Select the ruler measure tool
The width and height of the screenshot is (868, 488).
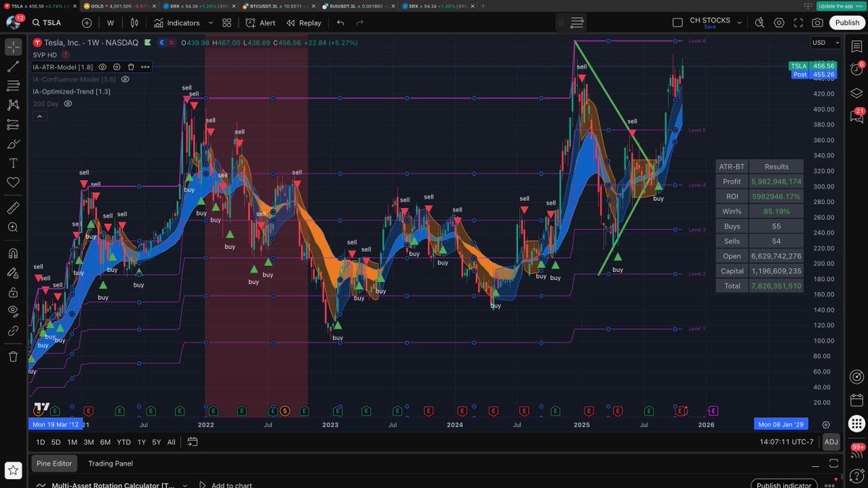tap(13, 208)
